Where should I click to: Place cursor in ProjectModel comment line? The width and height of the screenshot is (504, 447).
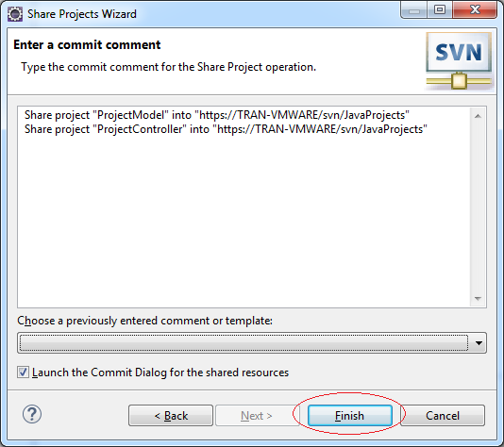[217, 115]
